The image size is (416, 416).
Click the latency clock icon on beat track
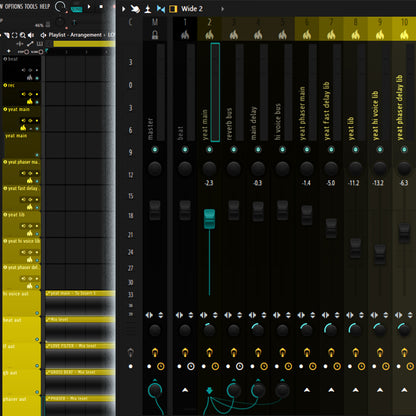(x=191, y=366)
